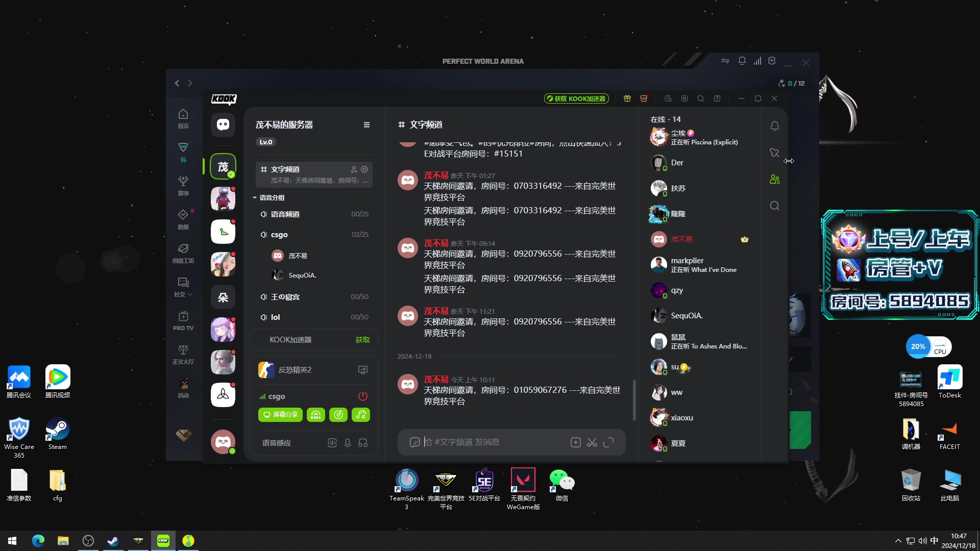Go to 首页 in Perfect World Arena sidebar

183,118
